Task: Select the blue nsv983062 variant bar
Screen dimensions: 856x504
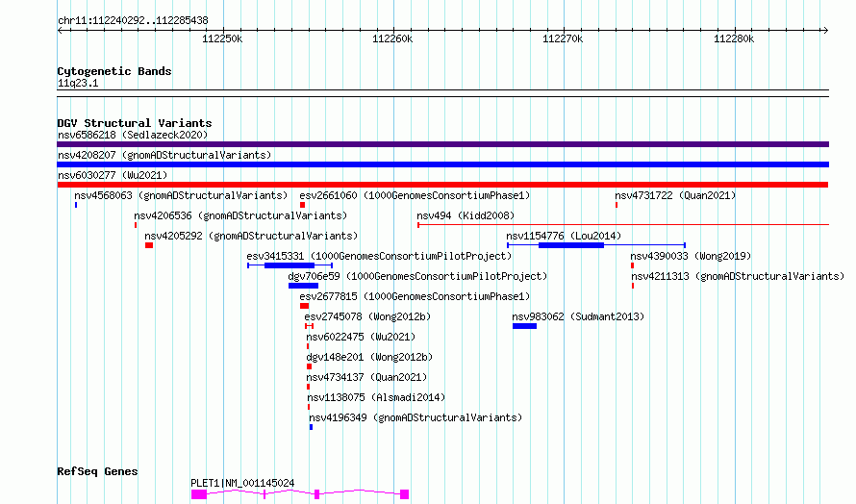Action: coord(524,326)
